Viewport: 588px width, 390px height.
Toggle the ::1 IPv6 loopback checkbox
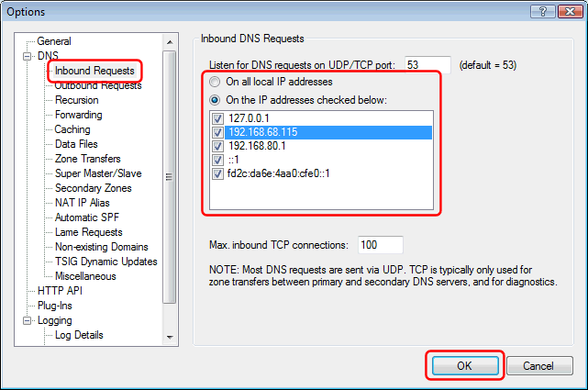tap(216, 160)
